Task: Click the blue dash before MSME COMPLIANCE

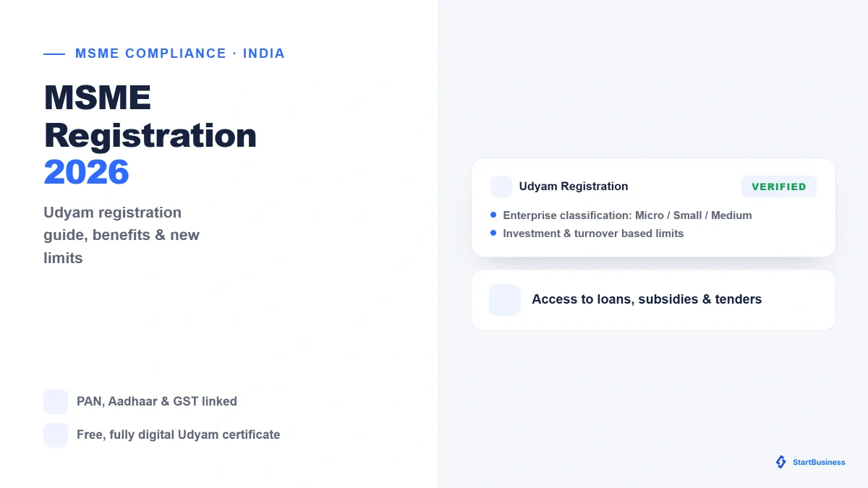Action: [x=54, y=54]
